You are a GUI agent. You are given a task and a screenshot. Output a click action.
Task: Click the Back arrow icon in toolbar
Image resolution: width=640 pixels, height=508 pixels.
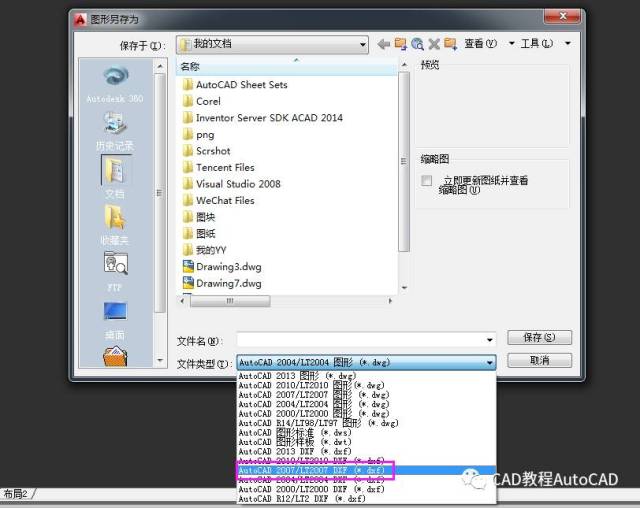[x=383, y=44]
